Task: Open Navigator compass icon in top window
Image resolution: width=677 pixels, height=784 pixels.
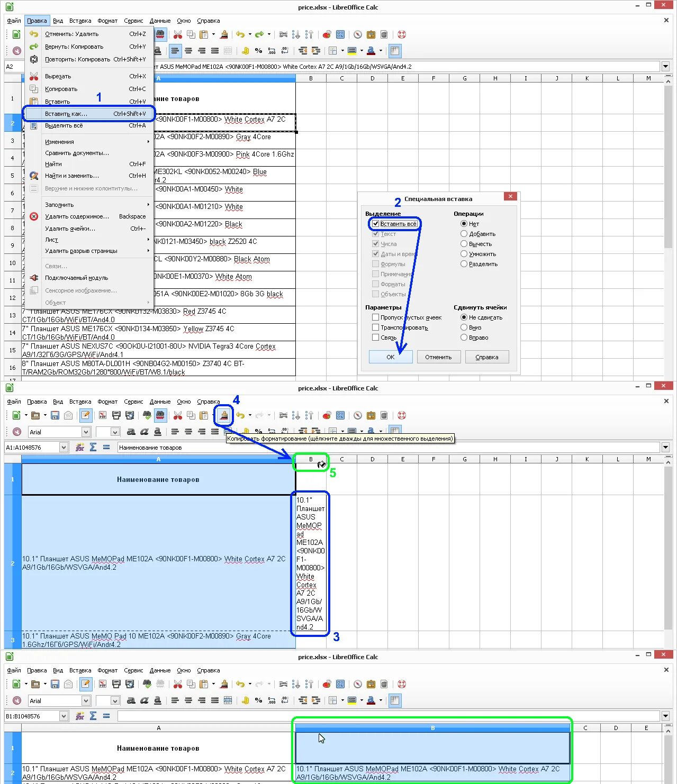Action: click(358, 35)
